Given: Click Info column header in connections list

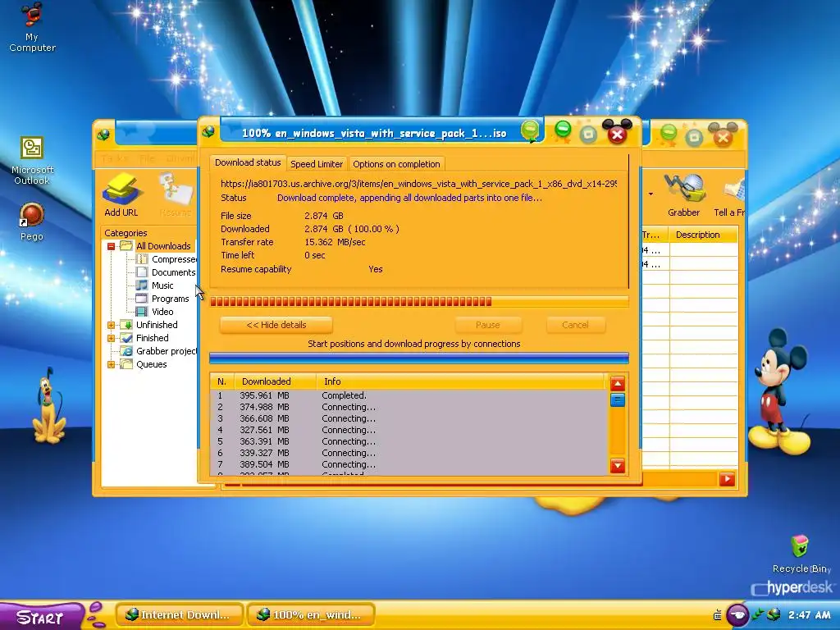Looking at the screenshot, I should click(461, 381).
